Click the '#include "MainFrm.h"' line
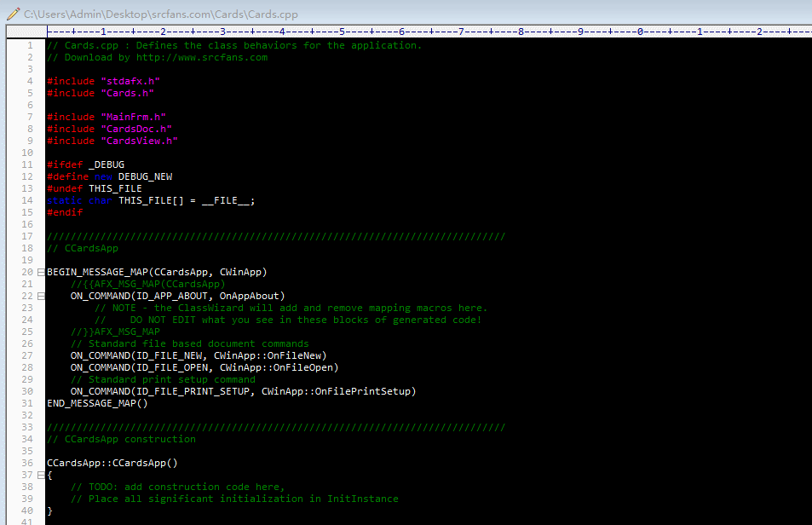Viewport: 812px width, 525px height. [107, 117]
